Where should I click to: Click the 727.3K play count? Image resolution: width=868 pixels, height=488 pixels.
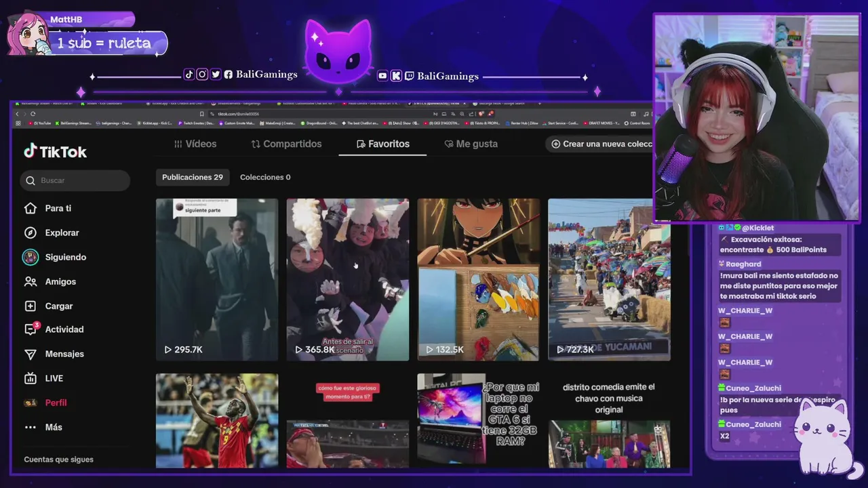click(575, 350)
